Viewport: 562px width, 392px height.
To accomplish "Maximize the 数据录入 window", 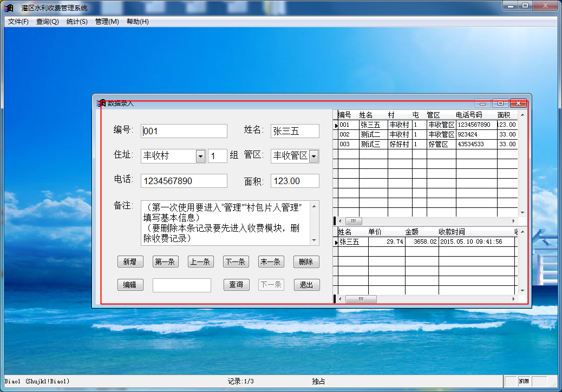I will click(500, 103).
